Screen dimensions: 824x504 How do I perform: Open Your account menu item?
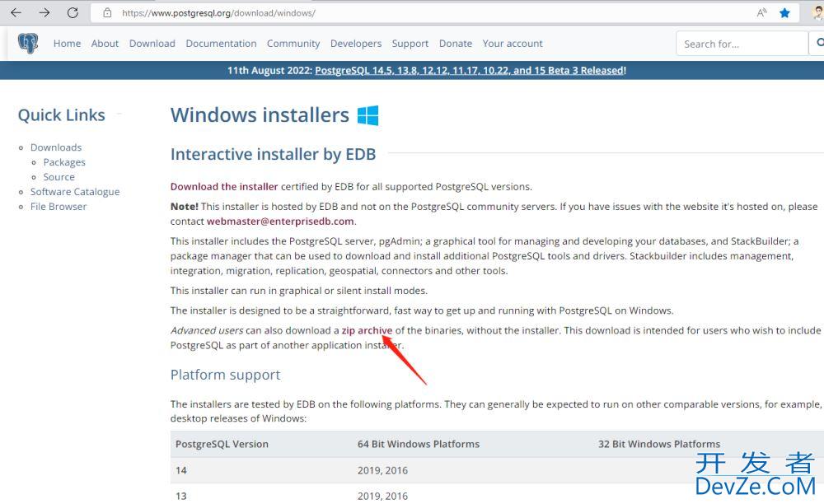coord(513,44)
